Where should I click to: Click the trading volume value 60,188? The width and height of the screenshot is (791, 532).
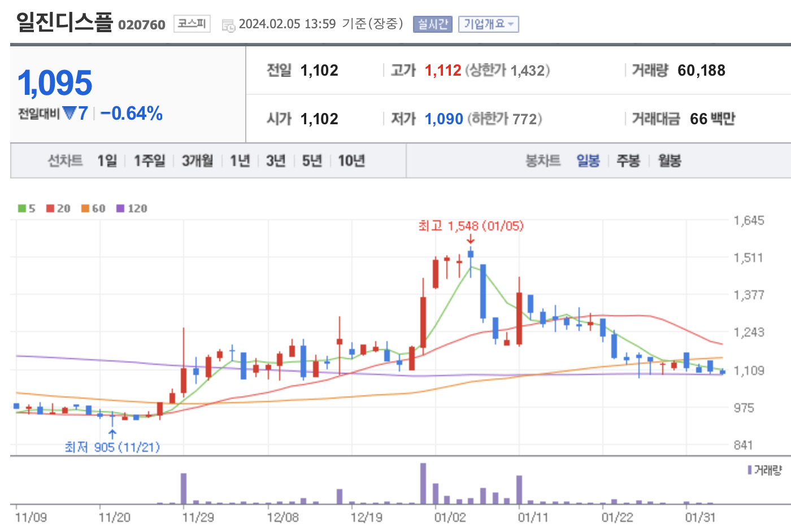701,71
